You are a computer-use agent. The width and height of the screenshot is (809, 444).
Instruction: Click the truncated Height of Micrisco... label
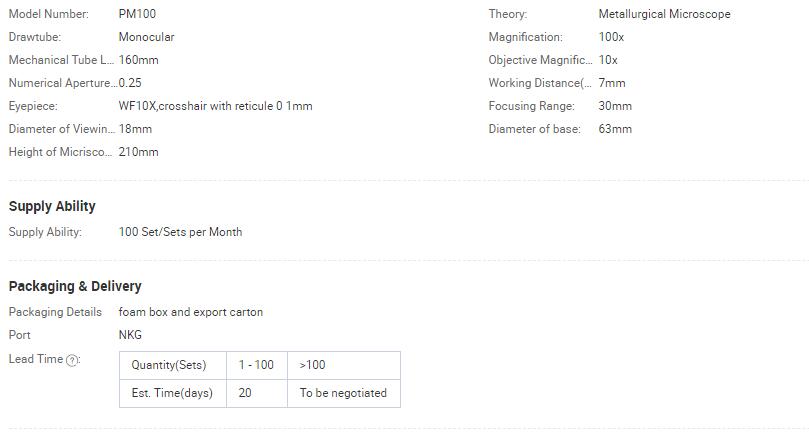60,152
